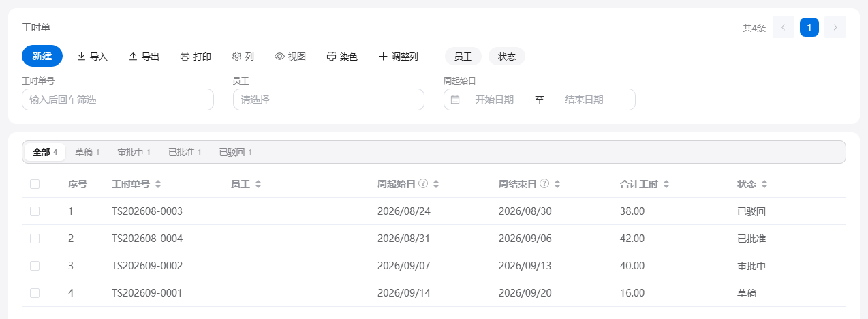Click the help icon beside 周起始日

click(x=423, y=184)
